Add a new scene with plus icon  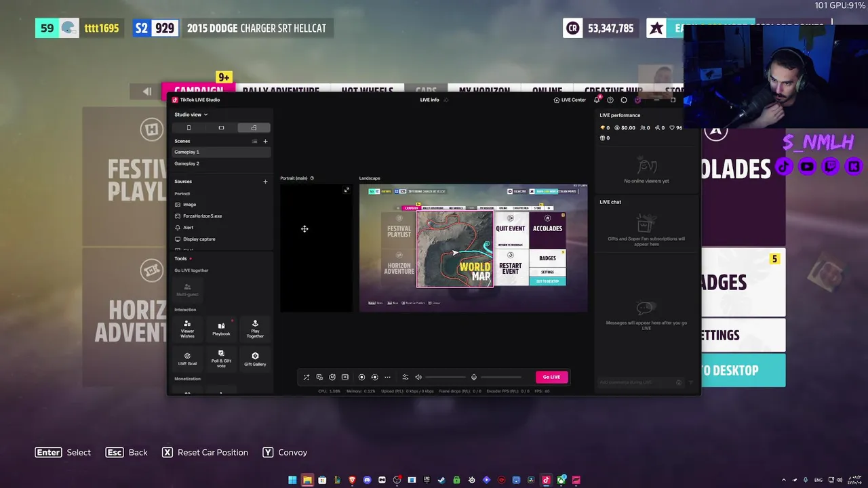tap(265, 141)
